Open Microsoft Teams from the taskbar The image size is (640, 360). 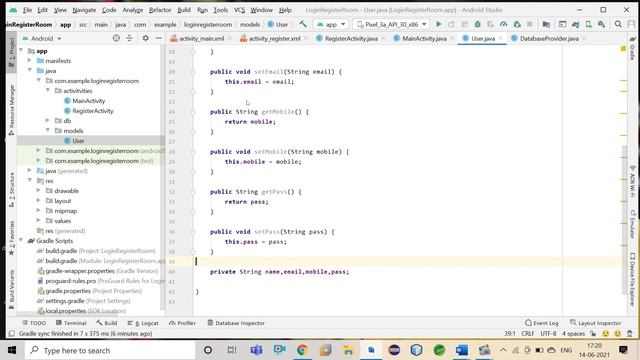coord(256,350)
